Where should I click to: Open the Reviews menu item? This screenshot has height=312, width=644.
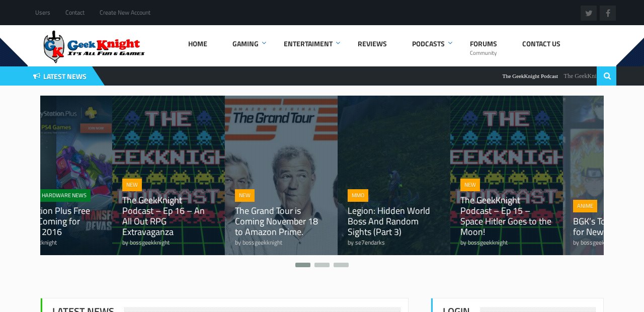click(x=372, y=44)
